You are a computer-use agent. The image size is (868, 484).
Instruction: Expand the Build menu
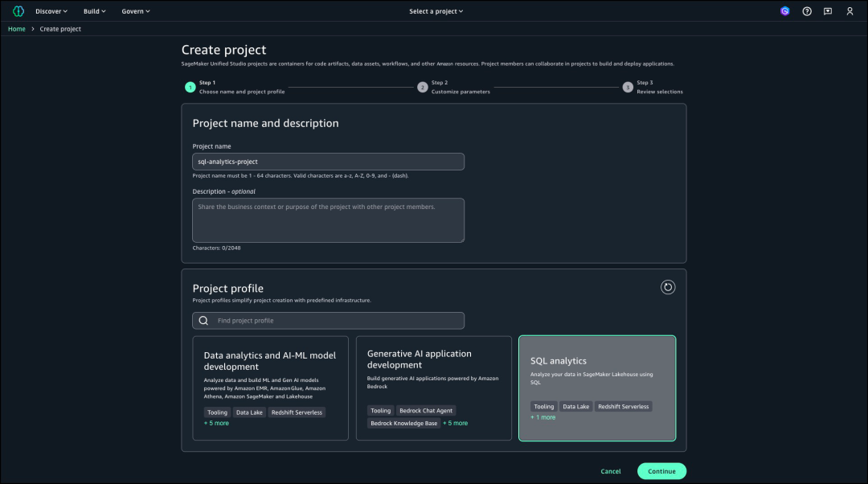(x=94, y=11)
